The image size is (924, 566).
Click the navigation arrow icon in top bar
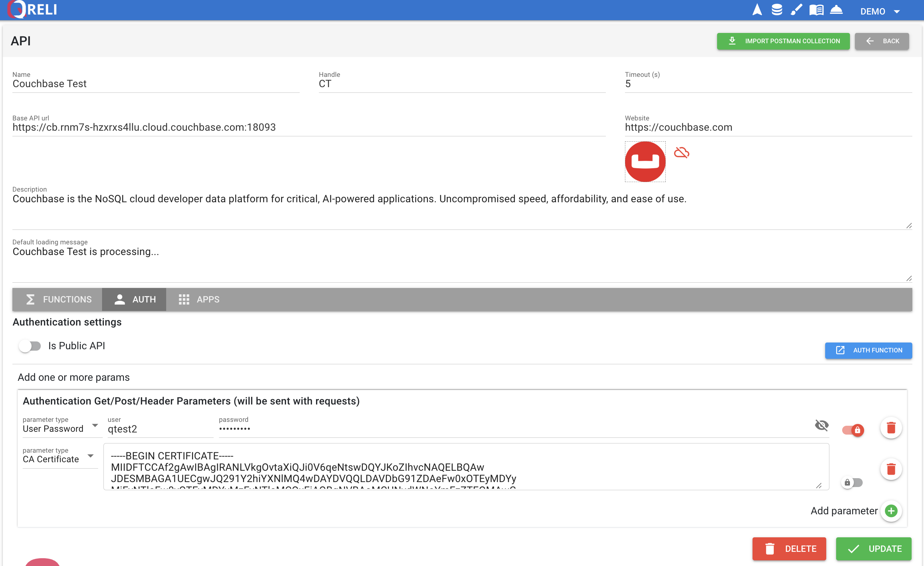point(757,10)
